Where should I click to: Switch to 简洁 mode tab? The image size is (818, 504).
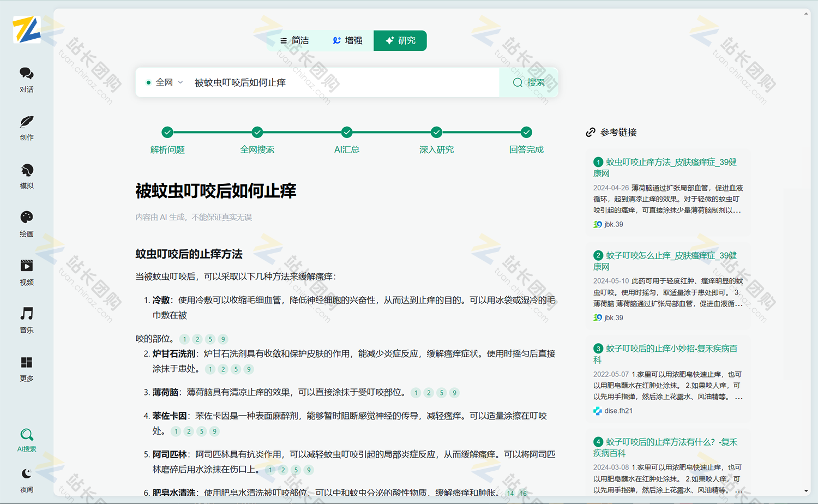pyautogui.click(x=294, y=40)
